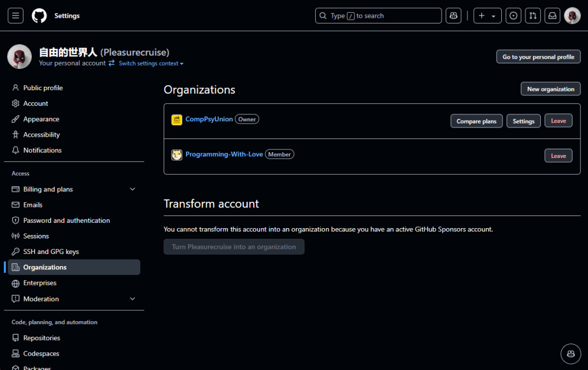The image size is (588, 370).
Task: Open Password and authentication settings
Action: pos(66,221)
